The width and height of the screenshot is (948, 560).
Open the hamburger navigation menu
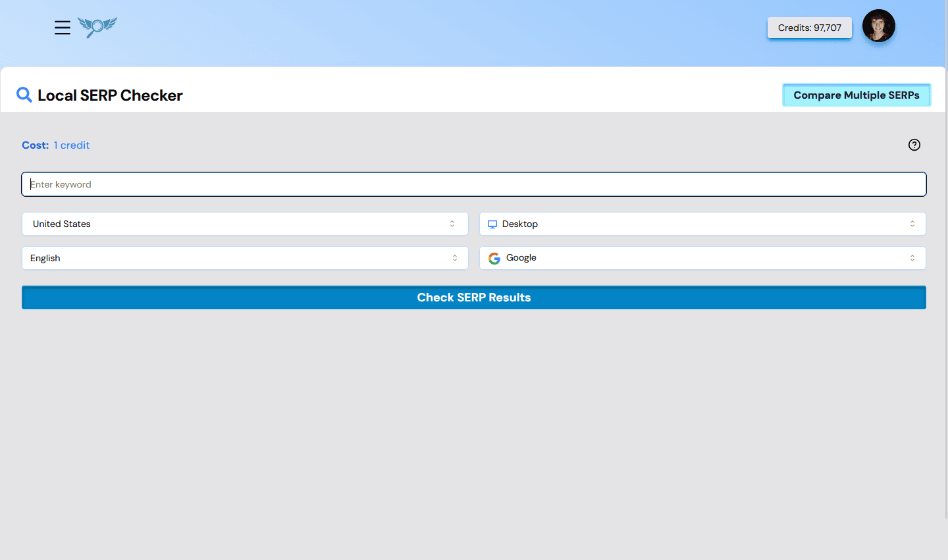(x=62, y=28)
